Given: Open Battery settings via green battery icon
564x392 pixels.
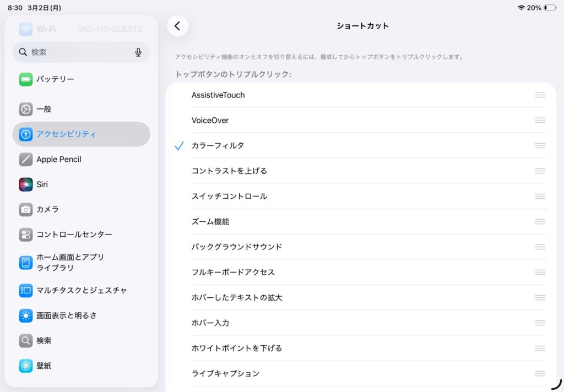Looking at the screenshot, I should (26, 79).
